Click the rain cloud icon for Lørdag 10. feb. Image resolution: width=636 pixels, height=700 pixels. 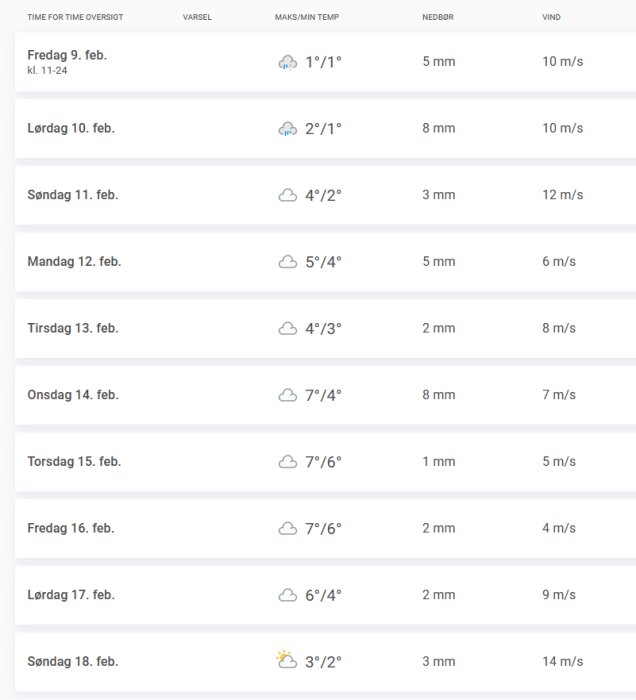(287, 129)
